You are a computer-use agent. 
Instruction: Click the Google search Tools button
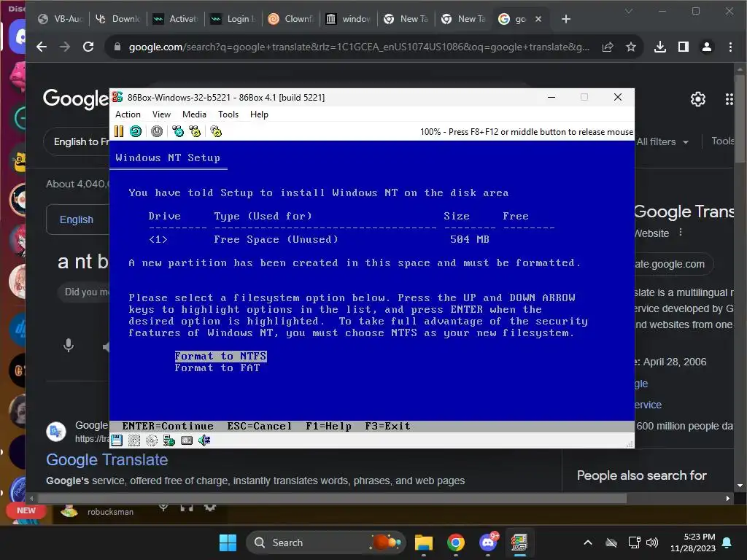(x=723, y=141)
